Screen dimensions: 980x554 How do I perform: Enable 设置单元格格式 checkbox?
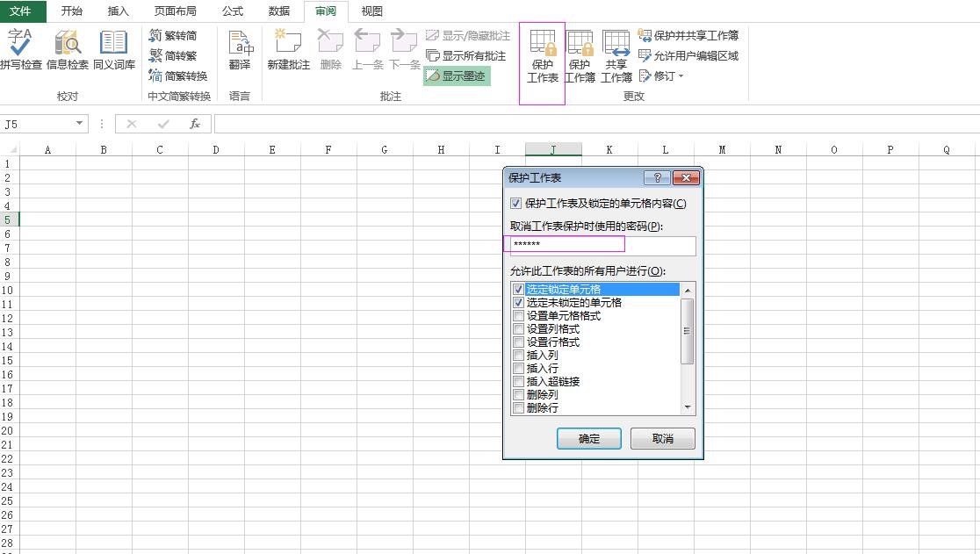click(x=518, y=315)
